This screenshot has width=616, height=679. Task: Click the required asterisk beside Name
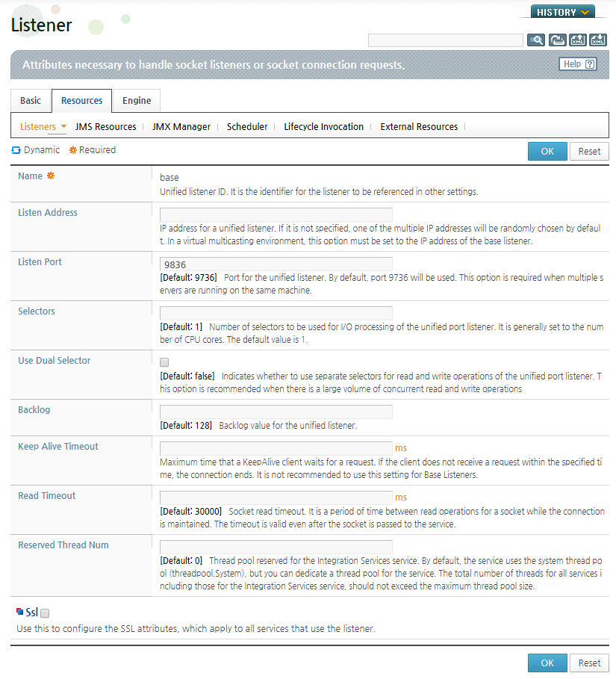(x=51, y=176)
